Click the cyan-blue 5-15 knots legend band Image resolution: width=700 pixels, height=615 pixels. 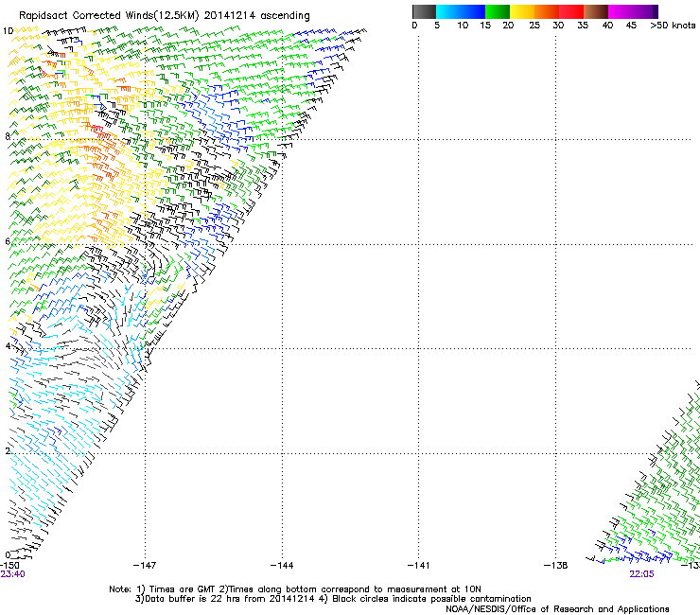(461, 11)
